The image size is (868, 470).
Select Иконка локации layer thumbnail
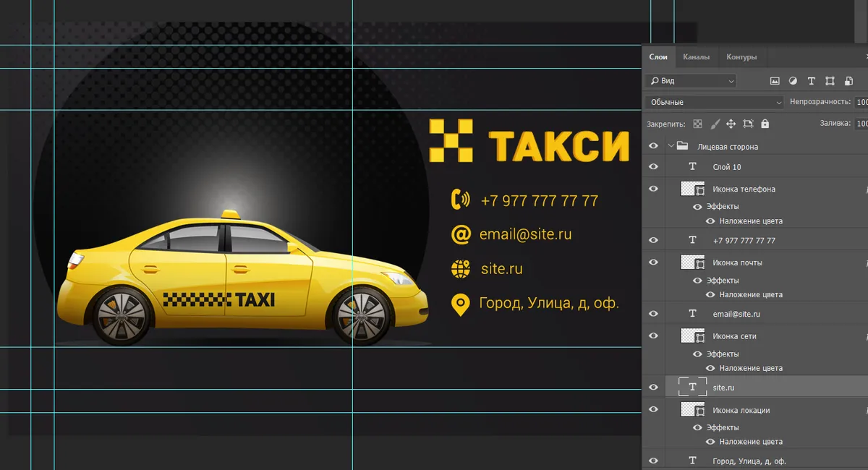tap(692, 410)
